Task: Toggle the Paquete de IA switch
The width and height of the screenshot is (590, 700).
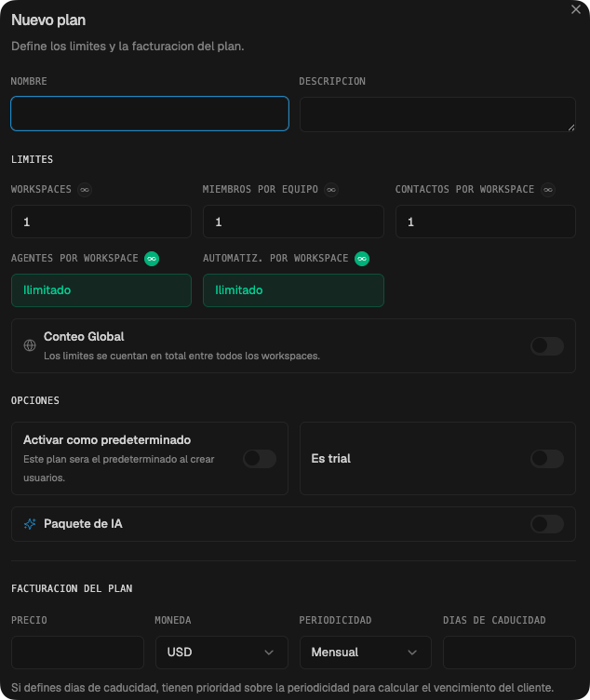Action: (x=547, y=524)
